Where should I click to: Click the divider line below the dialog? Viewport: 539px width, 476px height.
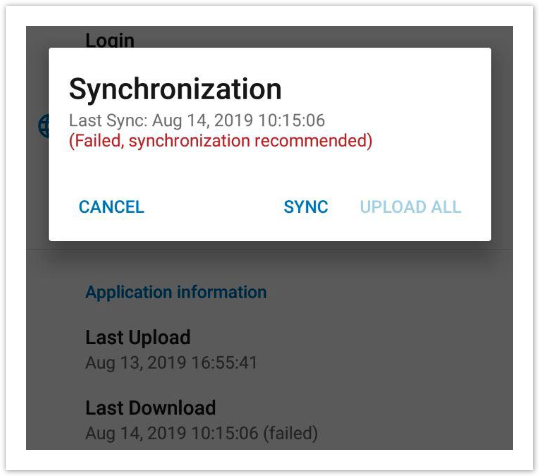pyautogui.click(x=270, y=249)
